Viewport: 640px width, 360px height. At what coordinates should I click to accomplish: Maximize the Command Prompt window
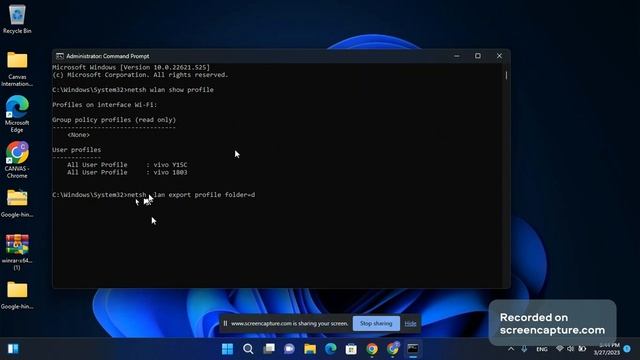point(478,56)
